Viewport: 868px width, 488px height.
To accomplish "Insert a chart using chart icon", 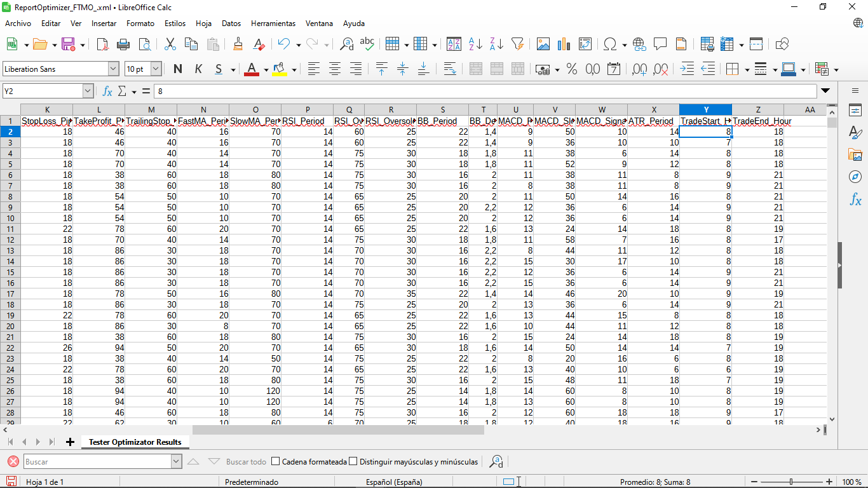I will [x=564, y=44].
